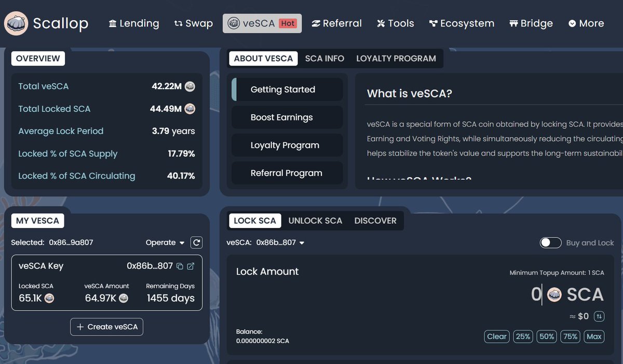Open the Referral Program section

(287, 173)
